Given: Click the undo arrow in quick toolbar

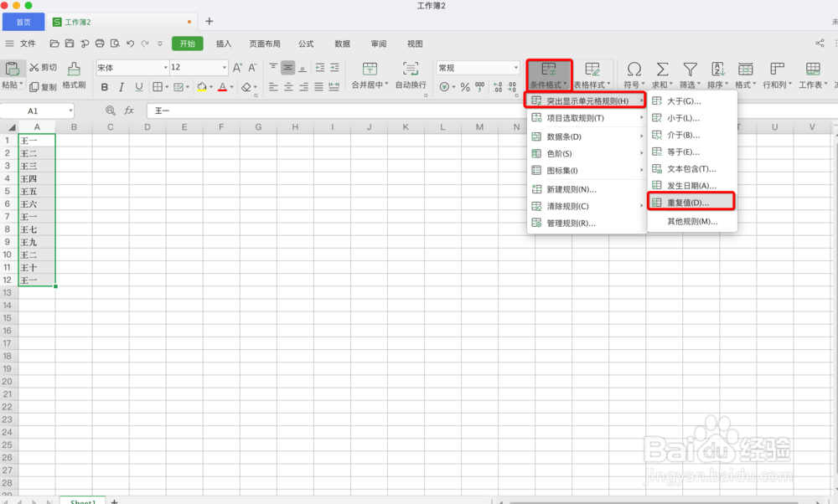Looking at the screenshot, I should pos(130,44).
